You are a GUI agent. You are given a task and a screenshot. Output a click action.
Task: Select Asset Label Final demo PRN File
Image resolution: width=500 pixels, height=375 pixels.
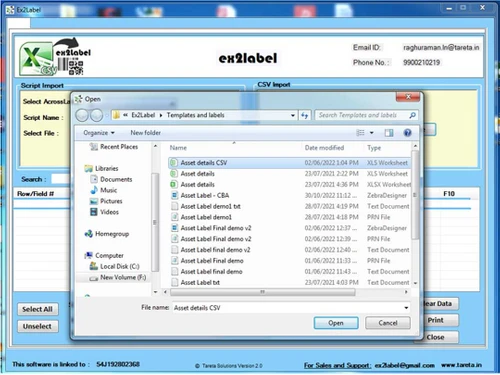[x=289, y=261]
